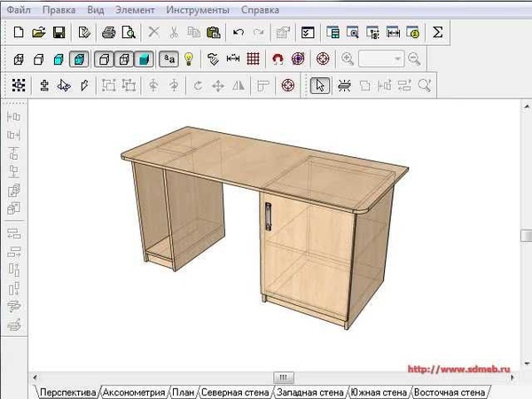Undo the last action
The image size is (532, 399).
239,33
